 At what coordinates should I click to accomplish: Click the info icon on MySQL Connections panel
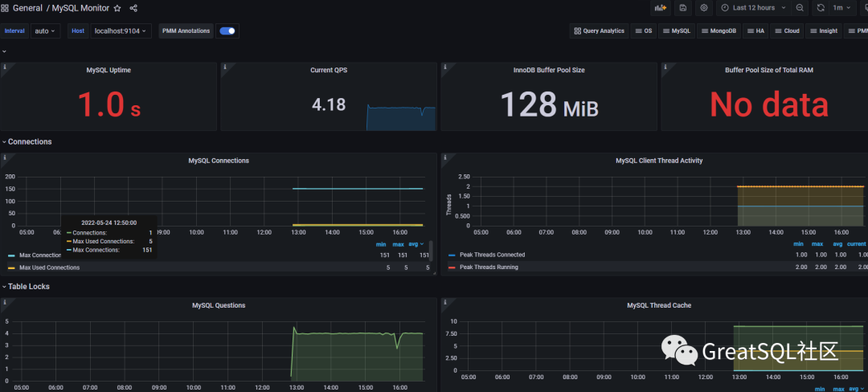5,157
